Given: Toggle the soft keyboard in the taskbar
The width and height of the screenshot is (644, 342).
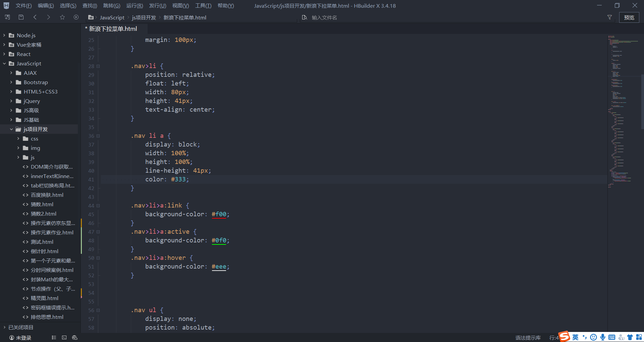Looking at the screenshot, I should click(x=612, y=337).
